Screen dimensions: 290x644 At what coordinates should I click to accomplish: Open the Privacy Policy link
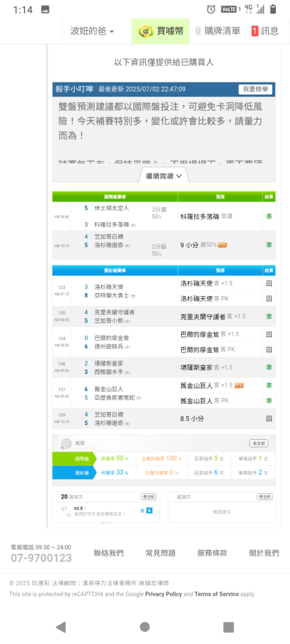[164, 594]
